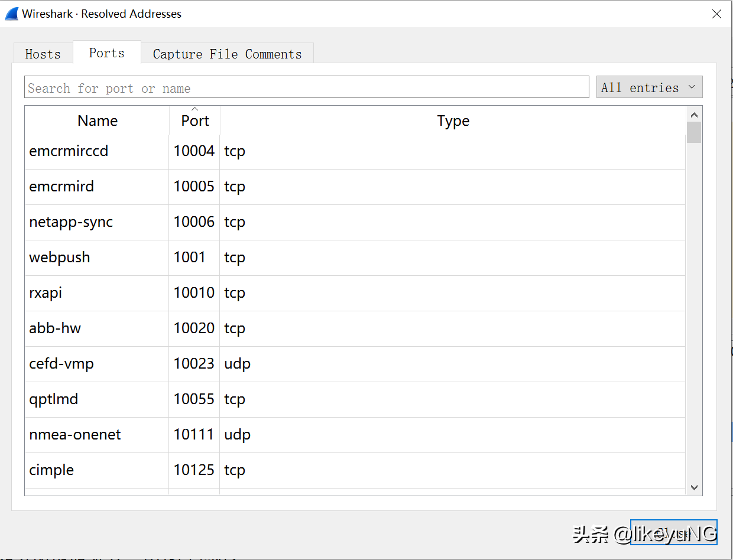Click port number 1001
Screen dimensions: 733x560
[x=190, y=258]
